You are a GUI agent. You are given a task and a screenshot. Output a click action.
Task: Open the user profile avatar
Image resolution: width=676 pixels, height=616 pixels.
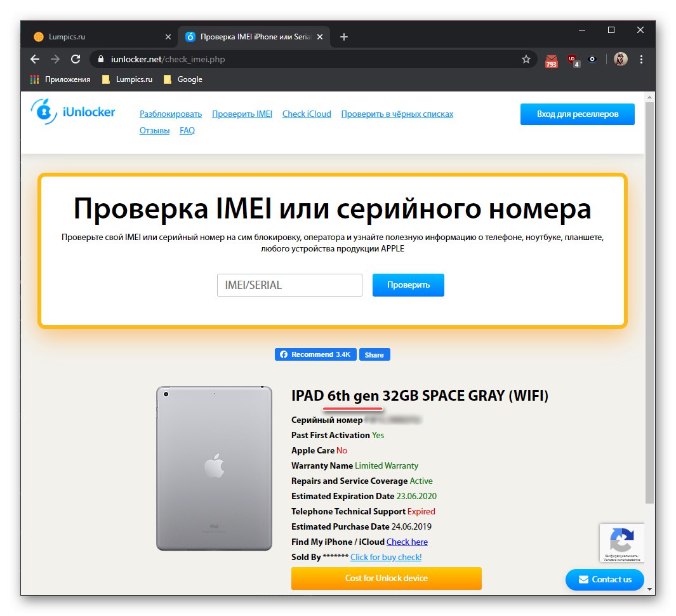(620, 60)
